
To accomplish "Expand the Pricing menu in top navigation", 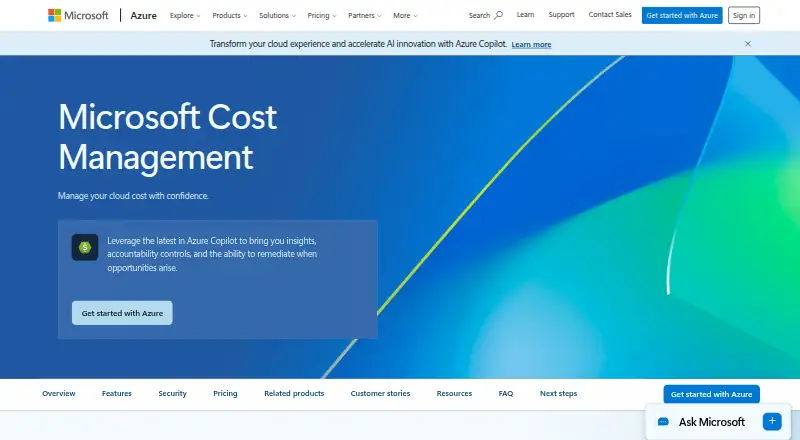I will pos(321,15).
